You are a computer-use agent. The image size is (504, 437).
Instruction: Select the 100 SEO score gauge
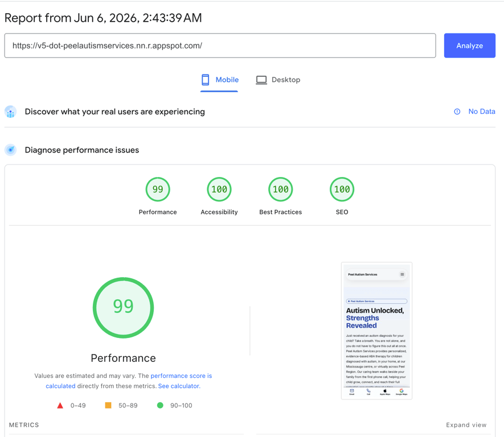(342, 189)
